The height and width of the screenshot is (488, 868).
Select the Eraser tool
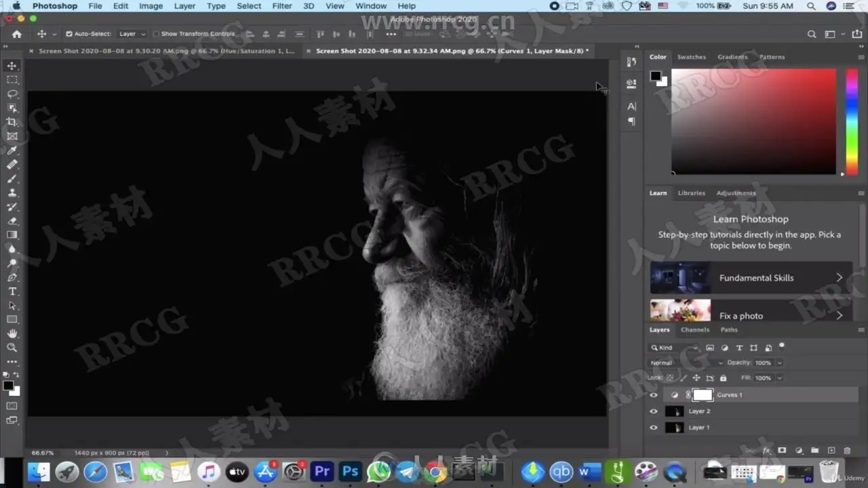click(12, 221)
